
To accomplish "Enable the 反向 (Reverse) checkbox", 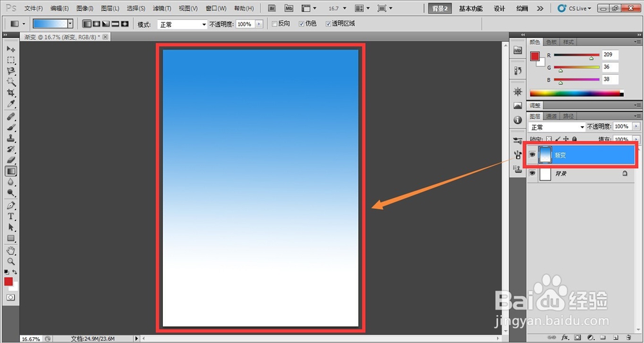I will pos(274,24).
